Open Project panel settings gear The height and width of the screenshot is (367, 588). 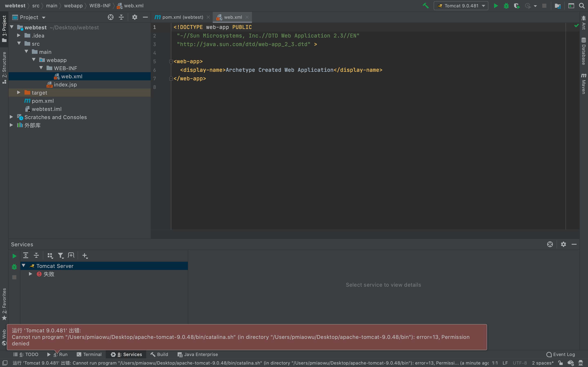tap(135, 17)
